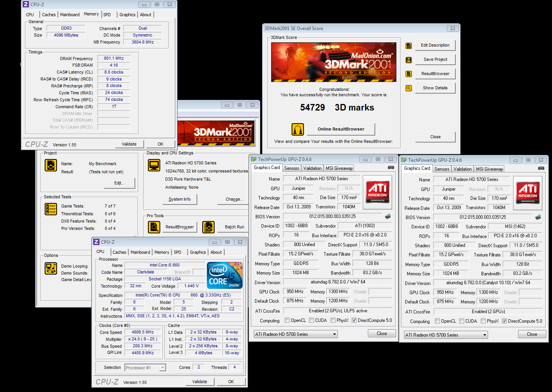The width and height of the screenshot is (552, 392).
Task: Open the Graphics tab in bottom CPU-Z window
Action: click(x=198, y=252)
